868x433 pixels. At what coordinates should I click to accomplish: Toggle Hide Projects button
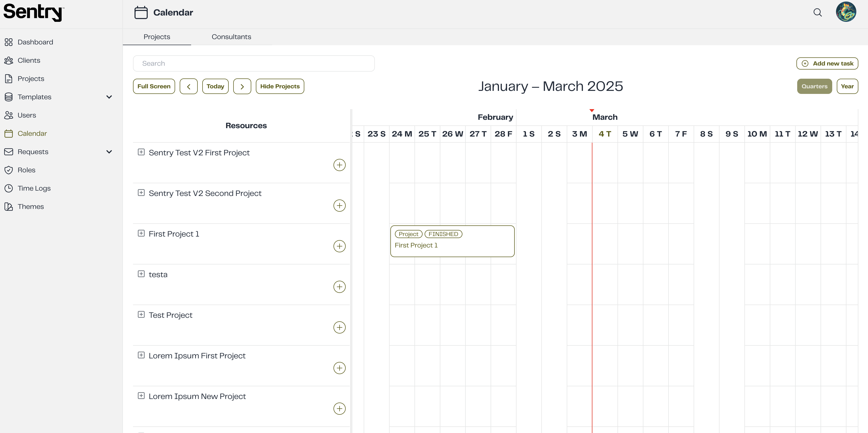pos(280,86)
